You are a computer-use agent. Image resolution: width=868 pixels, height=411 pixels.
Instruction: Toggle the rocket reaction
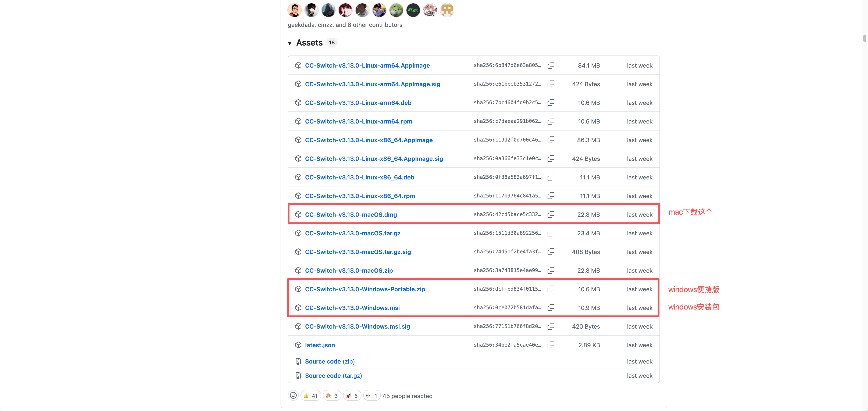352,396
